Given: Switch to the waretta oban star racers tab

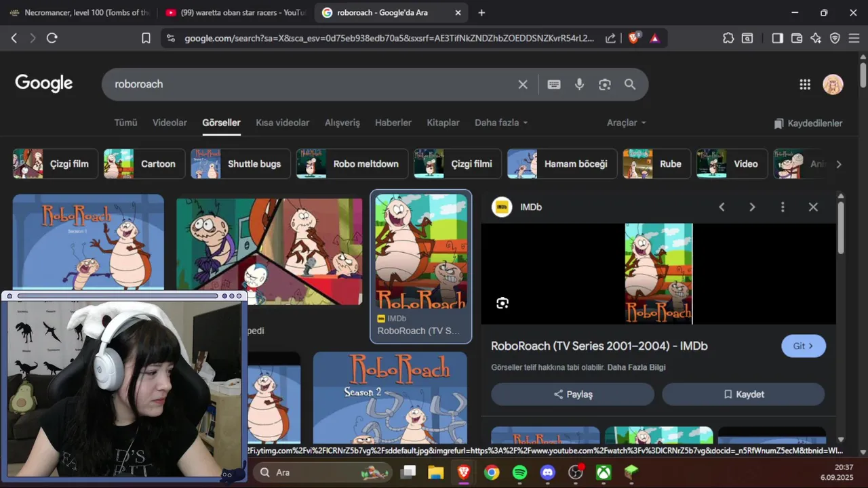Looking at the screenshot, I should [236, 12].
